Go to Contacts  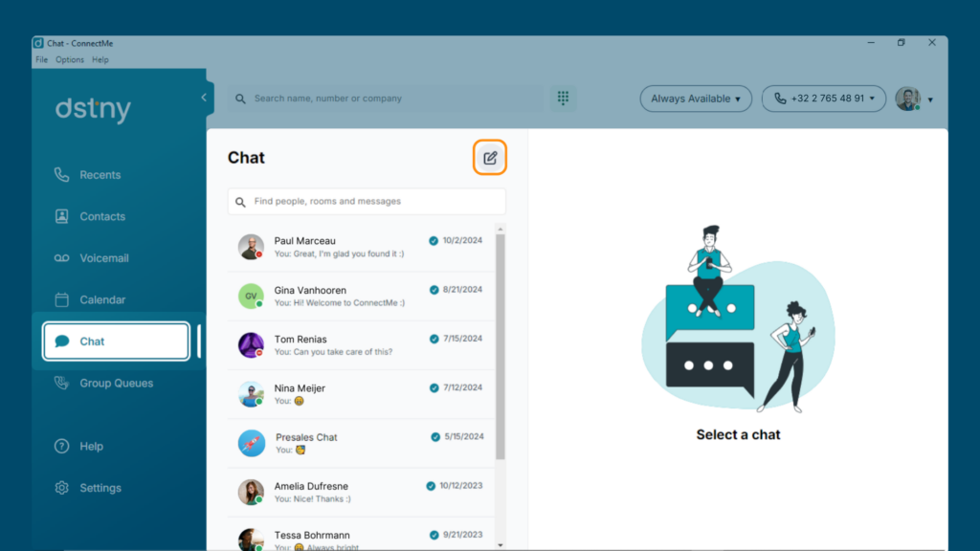pyautogui.click(x=102, y=216)
